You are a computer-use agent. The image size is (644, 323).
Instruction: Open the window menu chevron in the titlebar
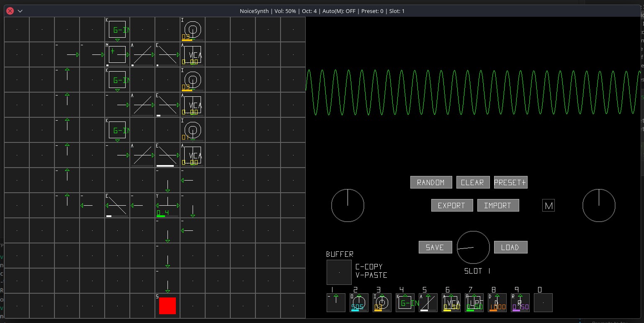click(19, 11)
